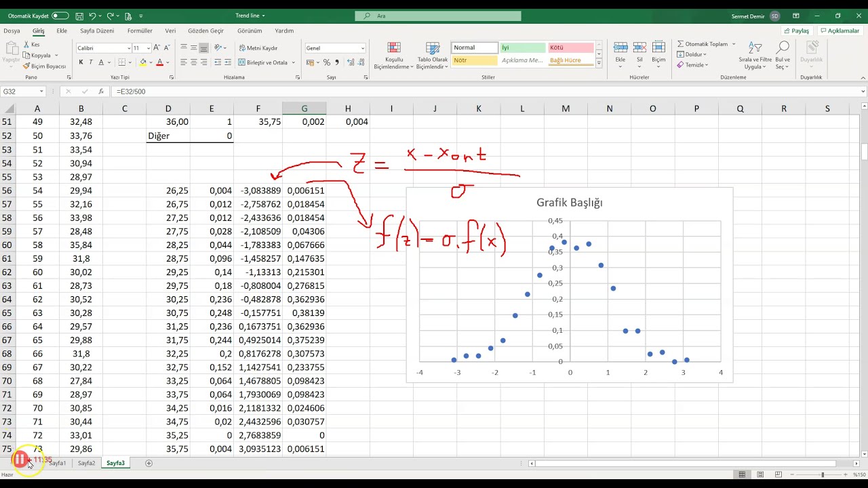Switch to the Veri tab
The image size is (868, 488).
tap(170, 30)
